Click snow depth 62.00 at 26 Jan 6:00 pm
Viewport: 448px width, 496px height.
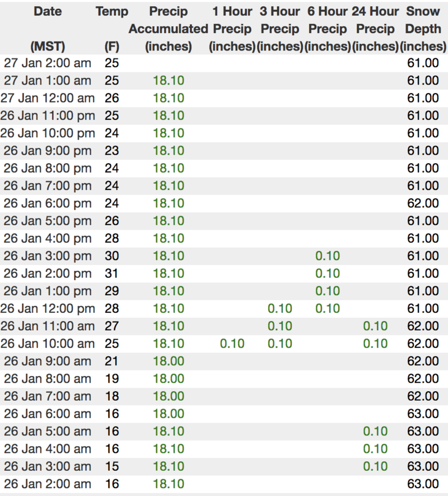[x=423, y=203]
